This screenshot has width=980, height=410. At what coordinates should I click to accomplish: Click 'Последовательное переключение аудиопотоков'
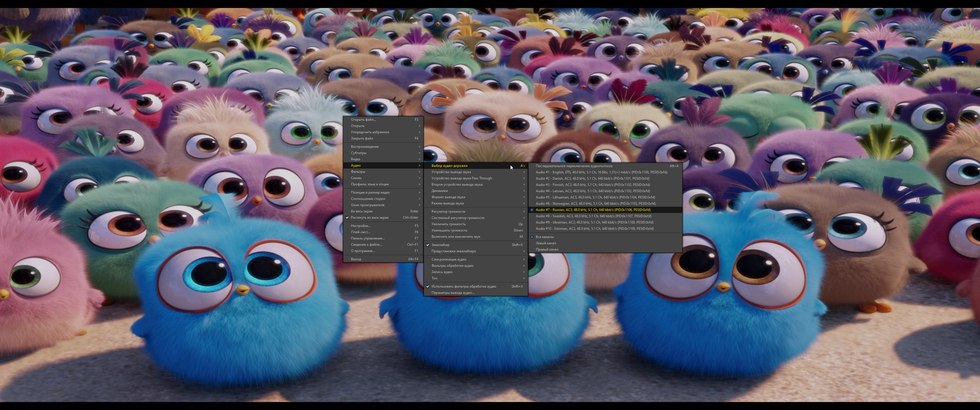605,166
